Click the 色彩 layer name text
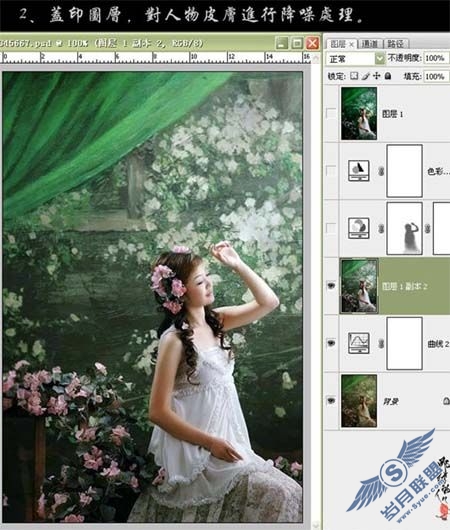450x530 pixels. click(438, 172)
